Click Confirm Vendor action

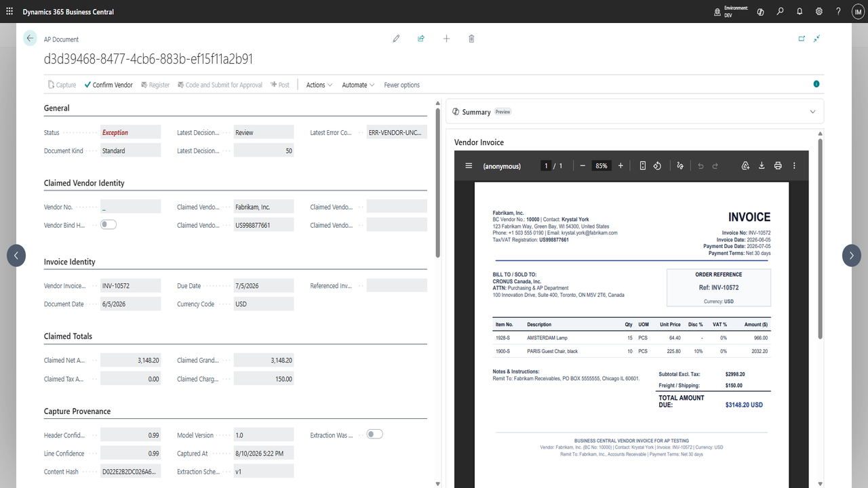(108, 85)
